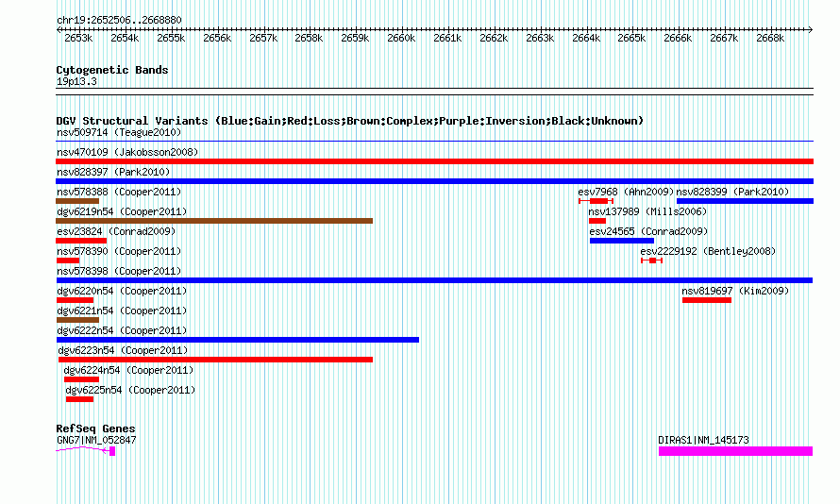Click the nsv578398 (Cooper2011) blue bar

[434, 280]
